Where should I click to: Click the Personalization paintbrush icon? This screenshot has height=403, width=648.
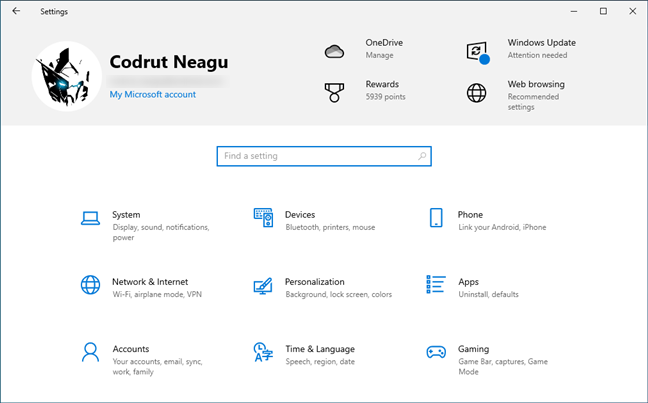coord(263,286)
